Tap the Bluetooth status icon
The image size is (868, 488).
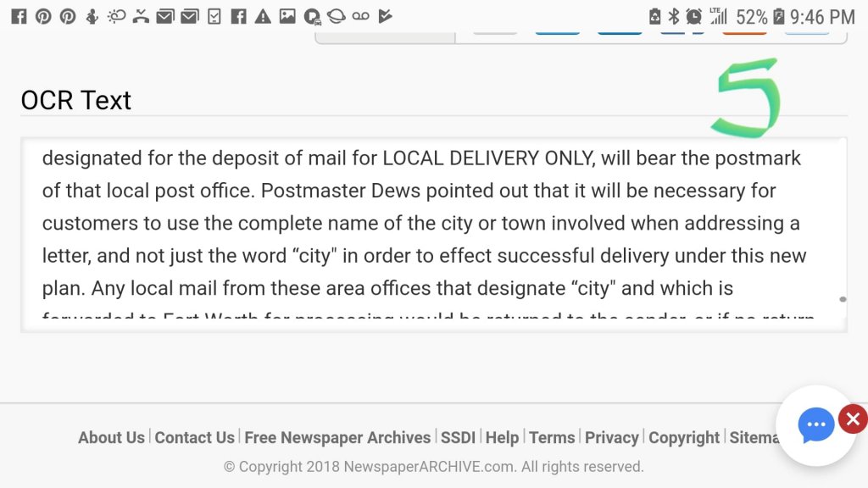click(674, 16)
